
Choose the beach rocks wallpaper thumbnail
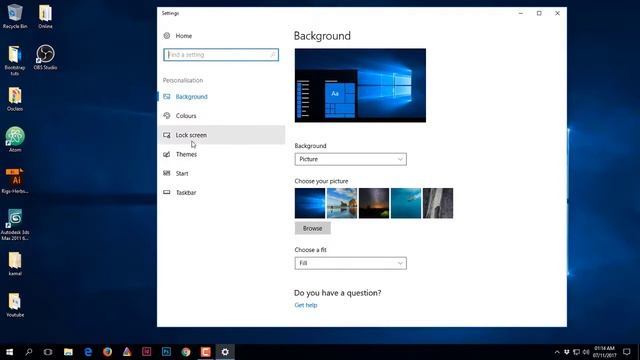pos(342,203)
